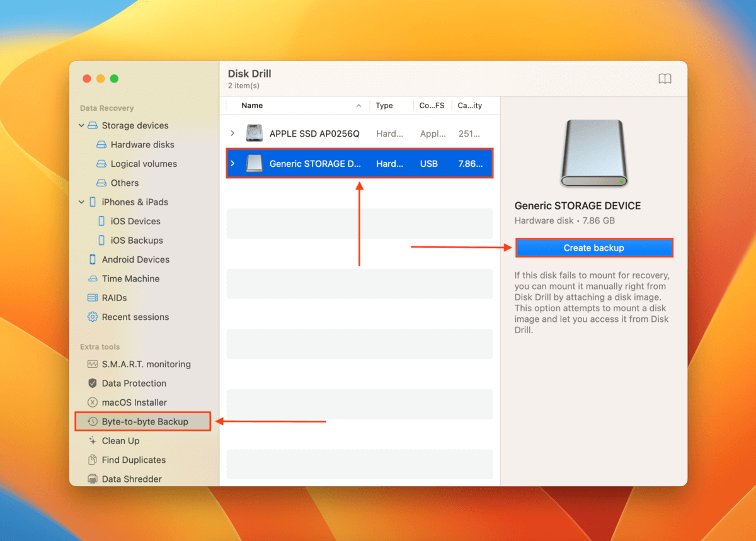
Task: Collapse the iPhones & iPads group
Action: point(81,202)
